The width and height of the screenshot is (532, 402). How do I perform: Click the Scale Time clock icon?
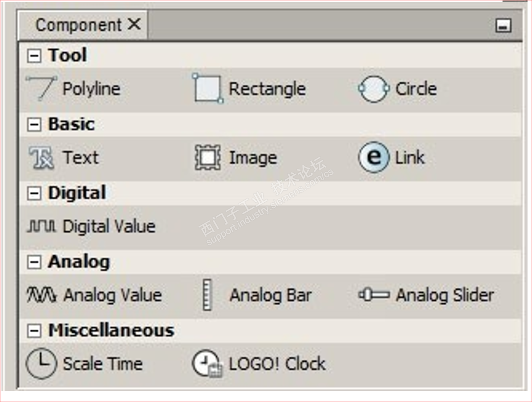point(41,364)
